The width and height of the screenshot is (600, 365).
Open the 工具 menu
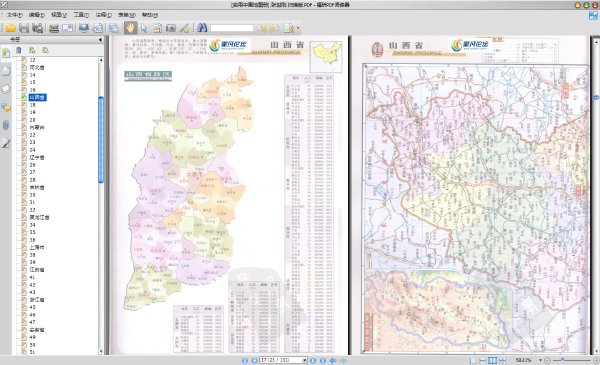pyautogui.click(x=81, y=15)
